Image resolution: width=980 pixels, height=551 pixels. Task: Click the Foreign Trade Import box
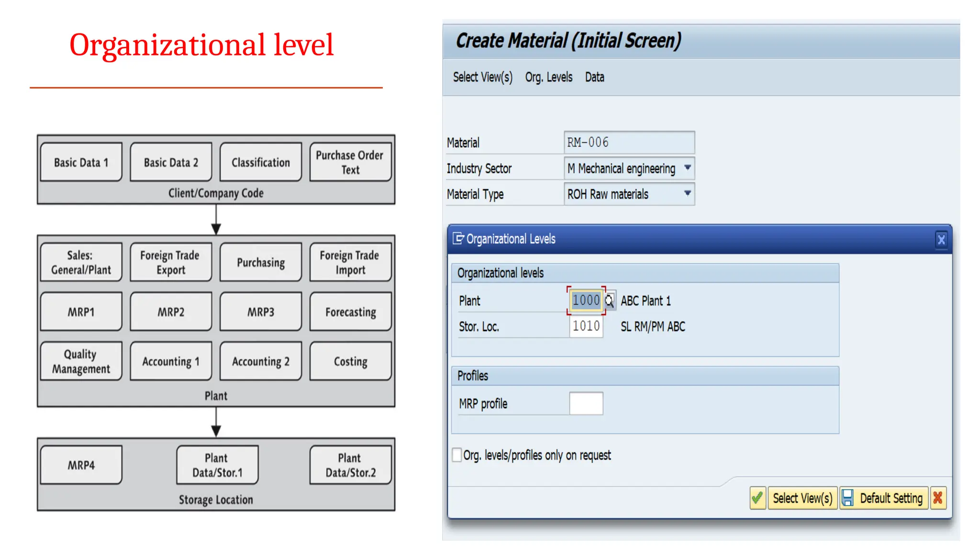350,262
